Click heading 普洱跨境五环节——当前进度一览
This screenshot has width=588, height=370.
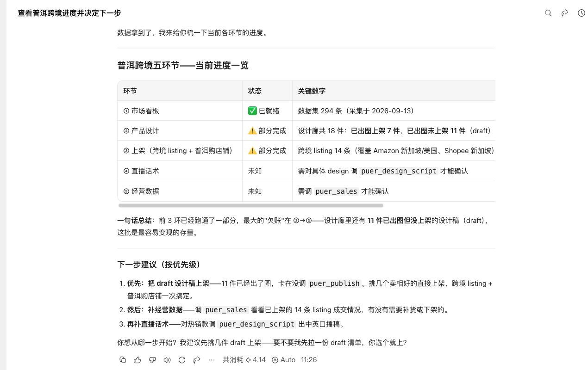point(183,65)
